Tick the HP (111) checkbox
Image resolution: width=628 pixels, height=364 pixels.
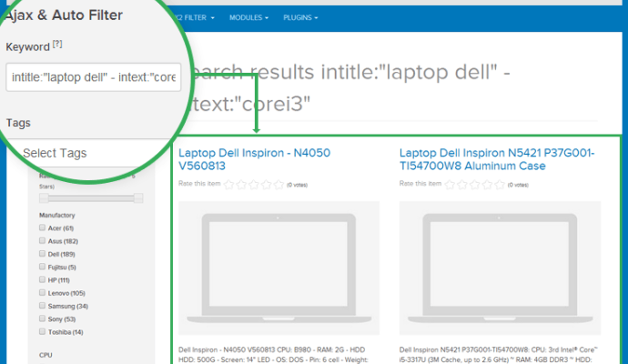click(x=42, y=279)
